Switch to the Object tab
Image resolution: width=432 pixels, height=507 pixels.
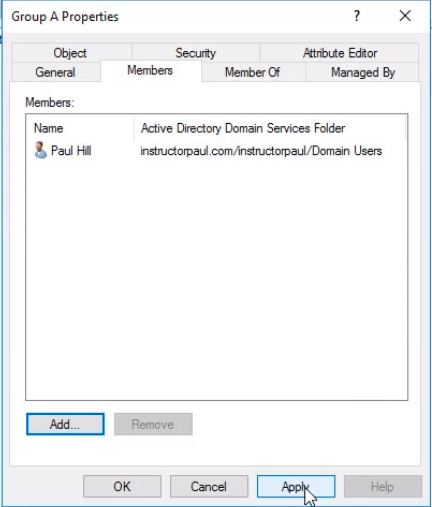pos(70,53)
